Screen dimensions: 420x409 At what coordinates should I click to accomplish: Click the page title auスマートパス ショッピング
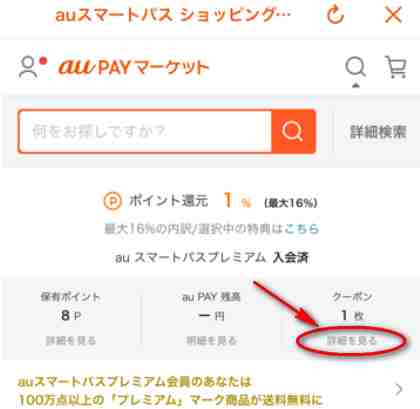click(x=173, y=15)
